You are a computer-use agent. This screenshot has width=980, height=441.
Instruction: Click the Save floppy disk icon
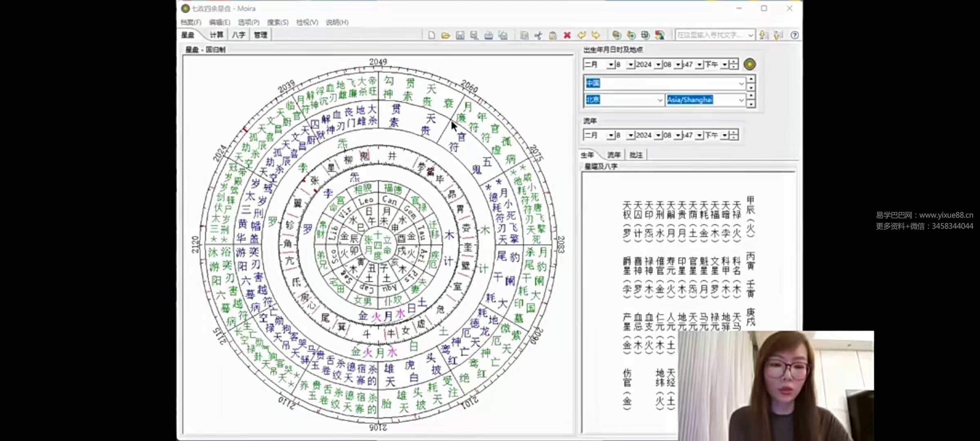(x=460, y=36)
